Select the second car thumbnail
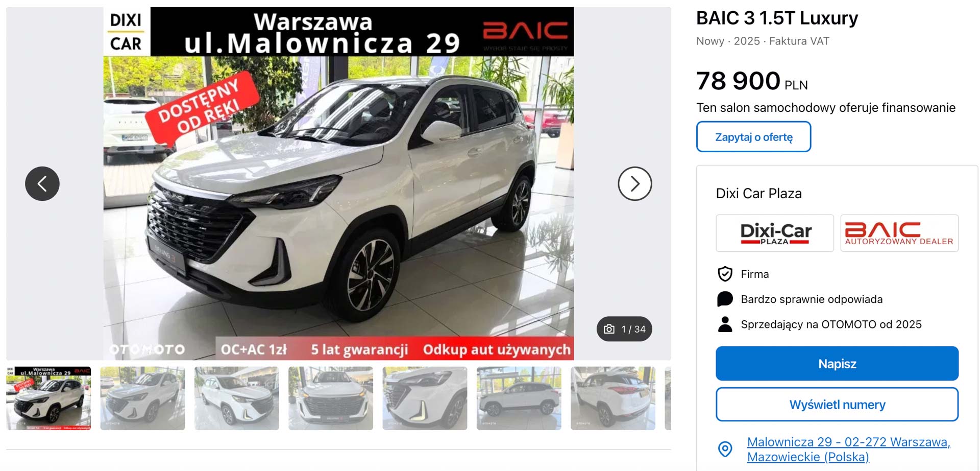This screenshot has width=980, height=471. 142,398
